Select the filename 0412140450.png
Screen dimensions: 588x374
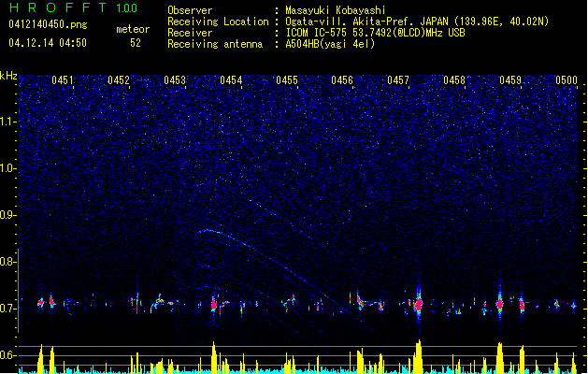[x=48, y=24]
